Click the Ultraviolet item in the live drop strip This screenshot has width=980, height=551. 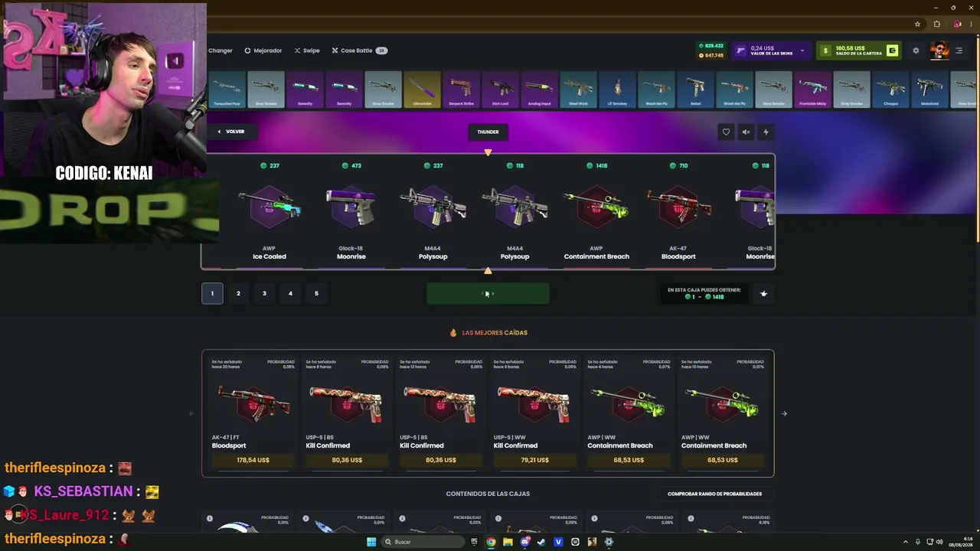click(x=423, y=90)
